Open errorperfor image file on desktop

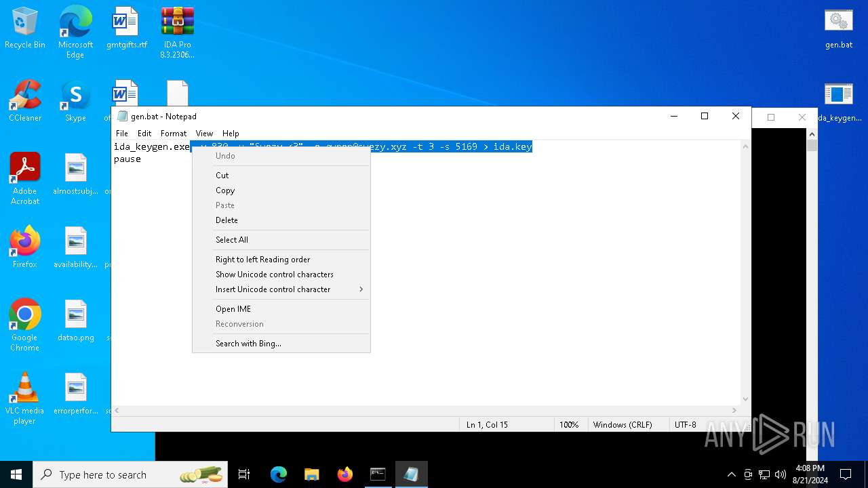[75, 394]
